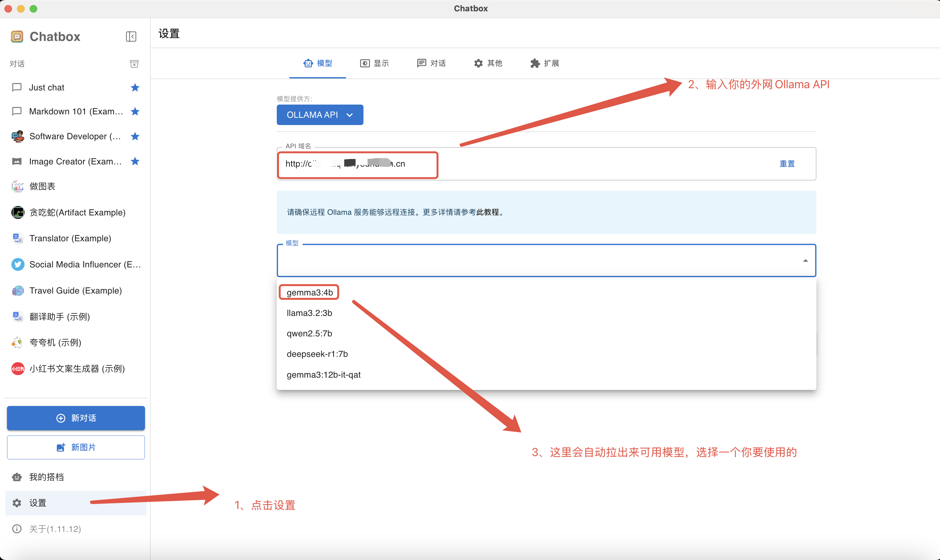Toggle star on Just chat conversation
This screenshot has width=940, height=560.
click(135, 88)
